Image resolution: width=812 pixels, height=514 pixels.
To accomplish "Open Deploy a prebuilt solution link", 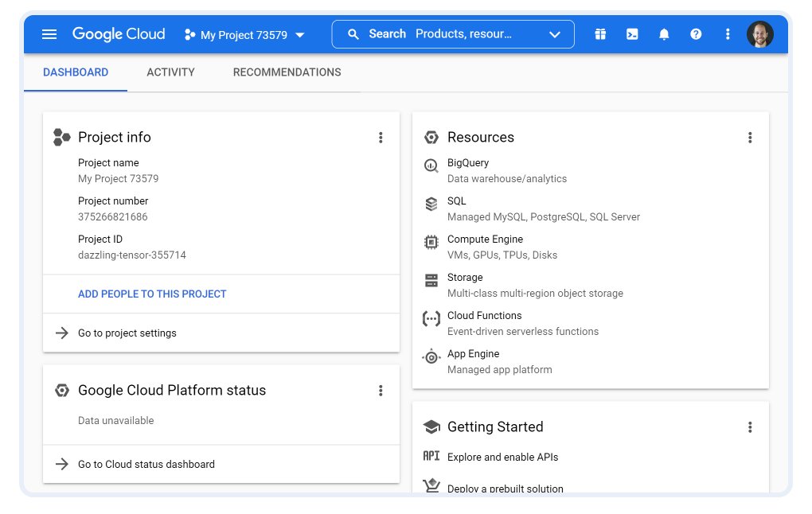I will pos(506,489).
